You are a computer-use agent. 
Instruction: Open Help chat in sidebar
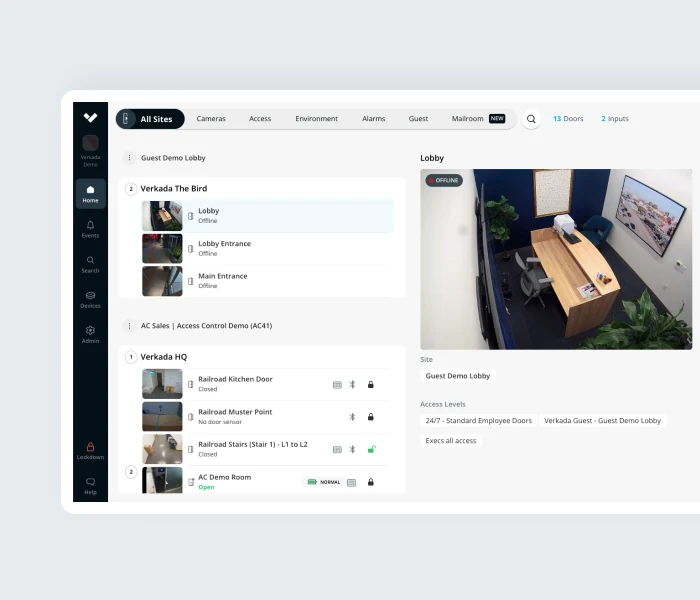[91, 486]
